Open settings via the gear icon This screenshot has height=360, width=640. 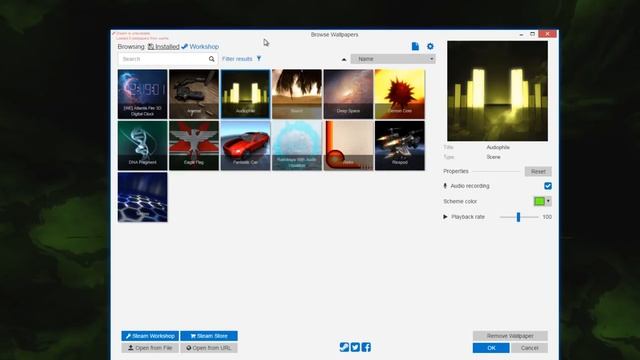click(430, 47)
